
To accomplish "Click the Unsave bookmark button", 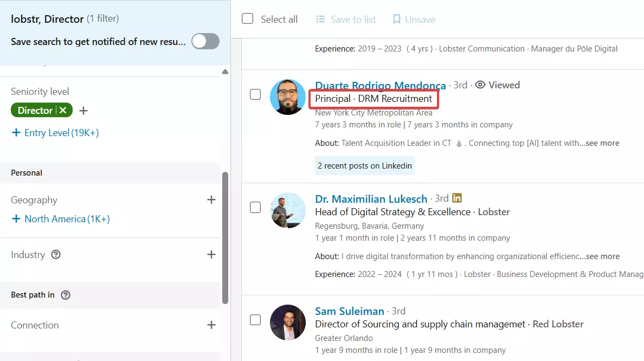I will tap(414, 20).
